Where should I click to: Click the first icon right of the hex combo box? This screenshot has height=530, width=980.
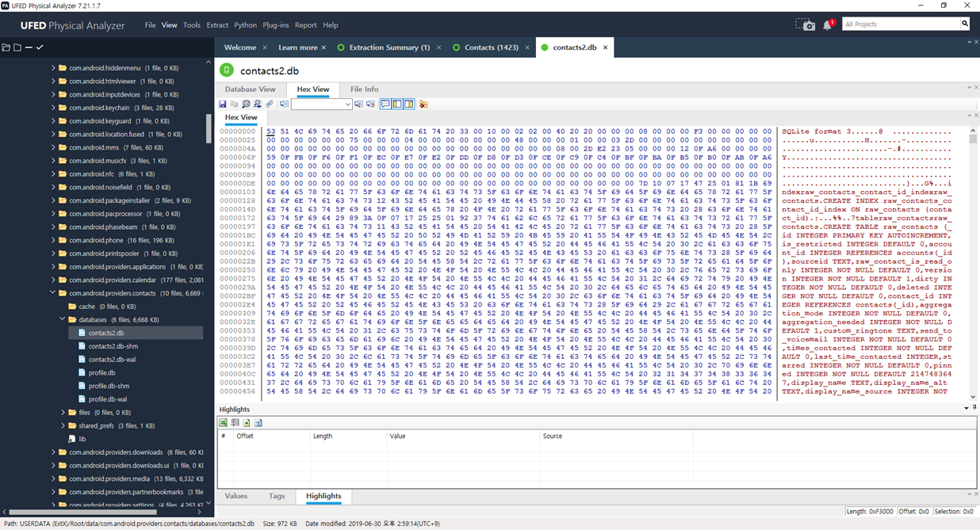[x=358, y=104]
